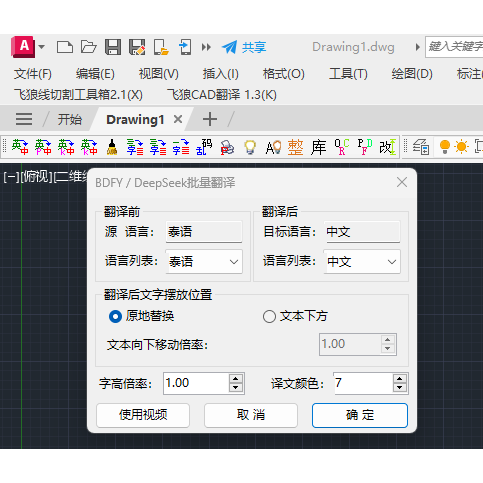
Task: Switch to the Drawing1 tab
Action: tap(135, 119)
